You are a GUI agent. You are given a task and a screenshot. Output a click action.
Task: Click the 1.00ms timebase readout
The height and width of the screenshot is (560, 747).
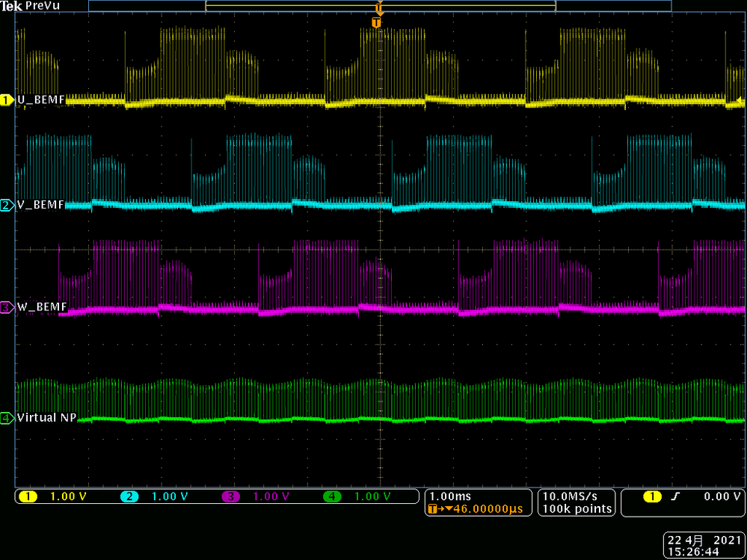point(451,496)
